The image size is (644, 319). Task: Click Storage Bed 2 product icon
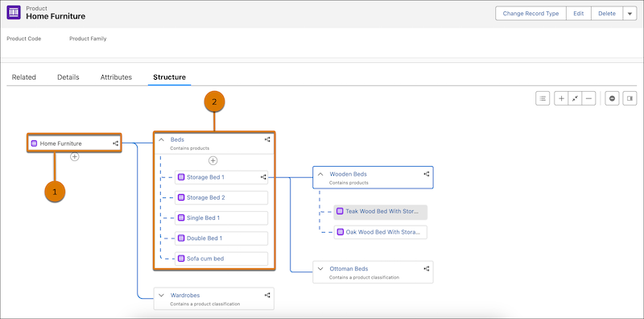coord(181,197)
